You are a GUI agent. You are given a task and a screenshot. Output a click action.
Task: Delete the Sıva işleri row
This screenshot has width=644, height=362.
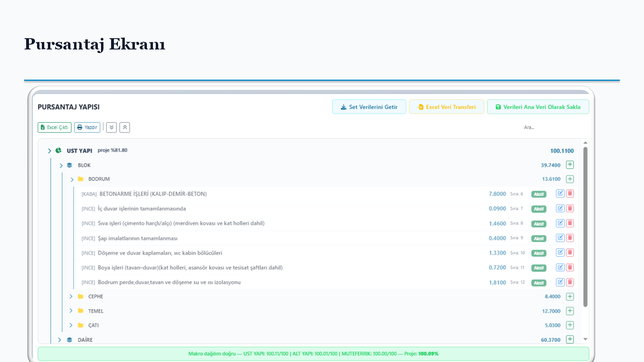(x=570, y=223)
